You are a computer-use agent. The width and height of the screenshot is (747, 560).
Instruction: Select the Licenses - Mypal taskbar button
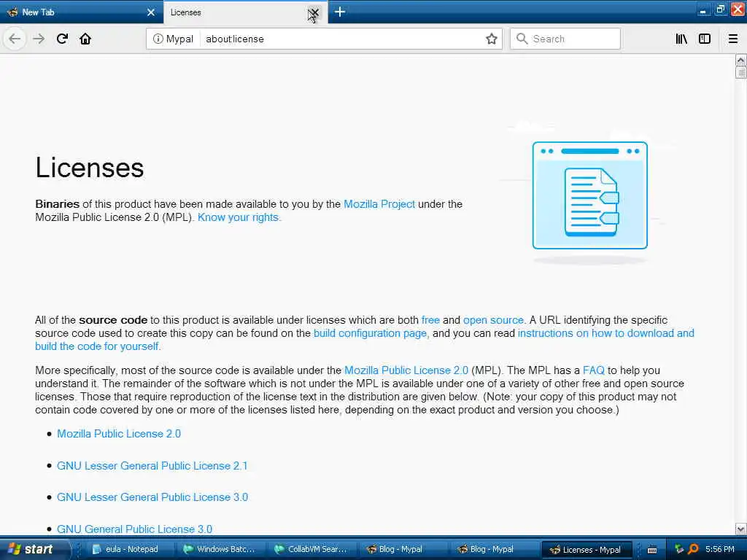click(x=586, y=549)
